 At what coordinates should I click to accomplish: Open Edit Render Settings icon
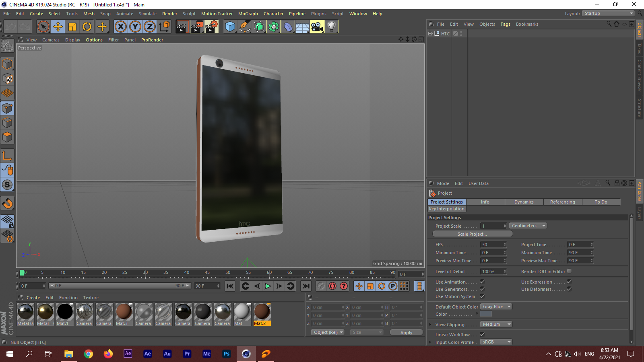[212, 27]
